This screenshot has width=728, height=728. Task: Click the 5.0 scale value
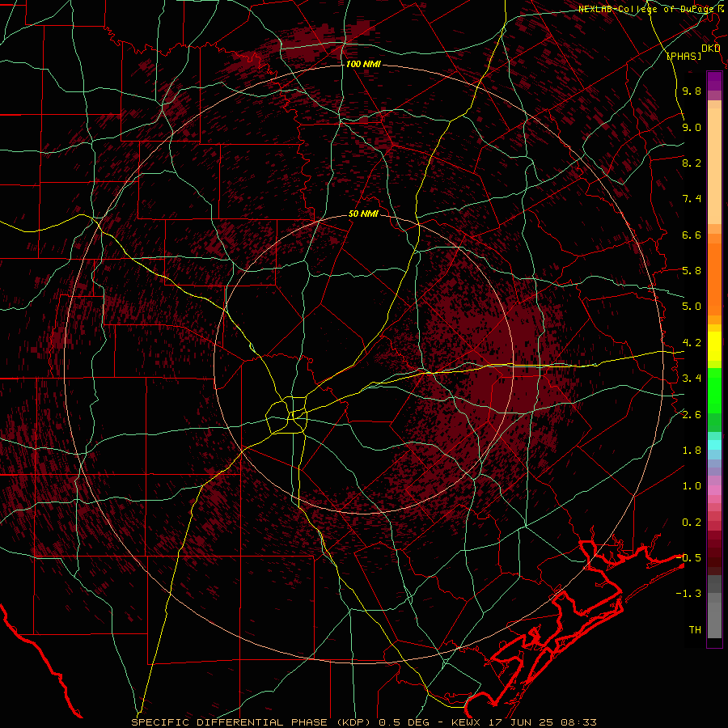pos(692,307)
